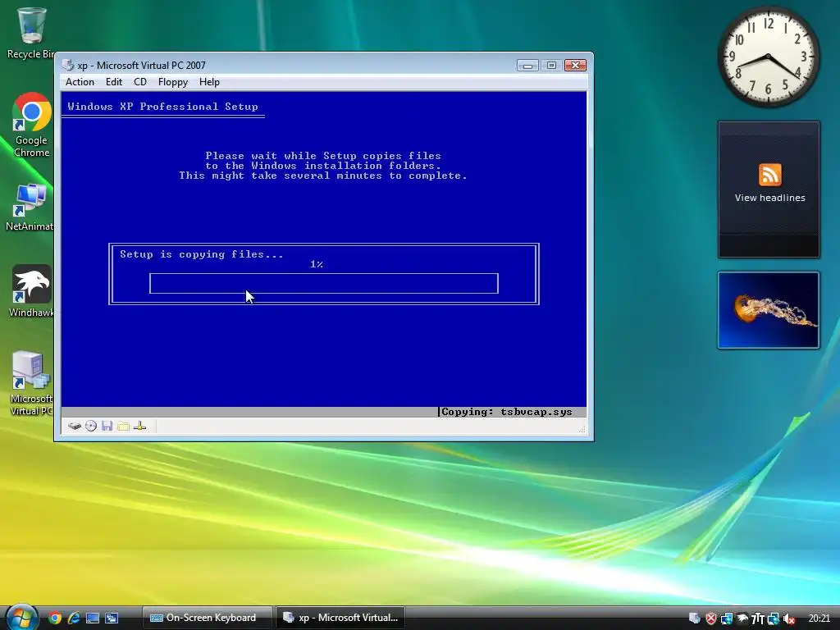Click the analog clock gadget
This screenshot has height=630, width=840.
click(768, 57)
